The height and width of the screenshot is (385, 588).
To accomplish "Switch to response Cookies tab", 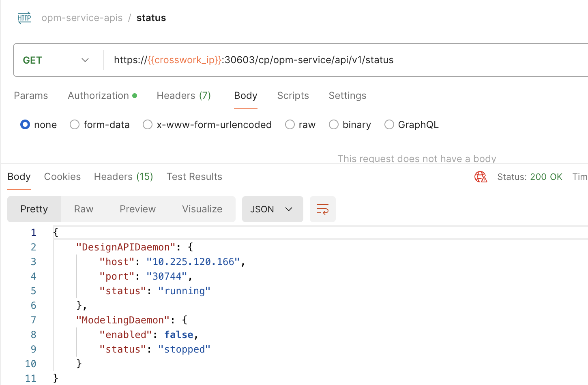I will 62,177.
